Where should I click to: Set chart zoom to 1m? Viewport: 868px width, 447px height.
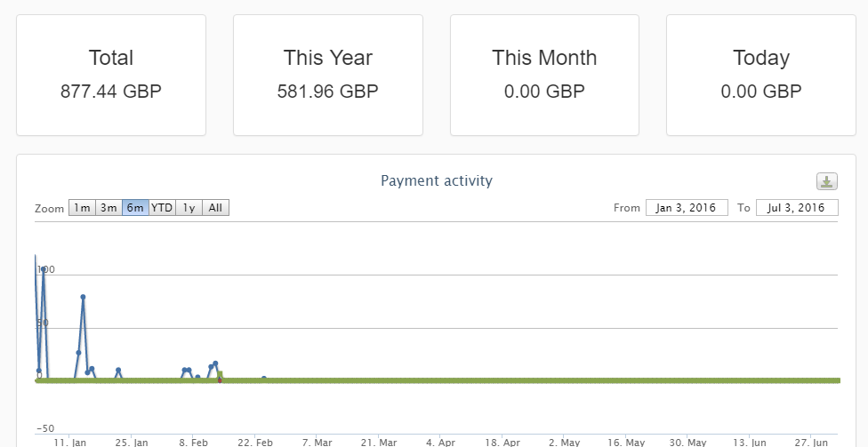82,208
